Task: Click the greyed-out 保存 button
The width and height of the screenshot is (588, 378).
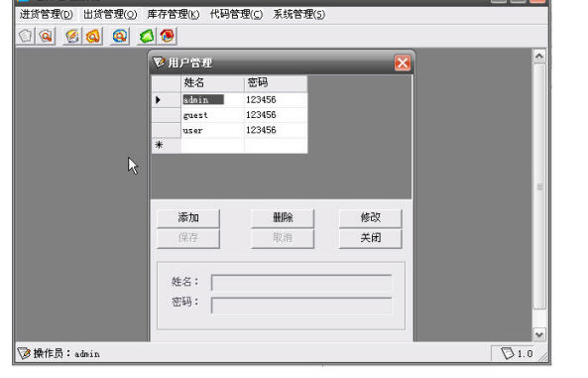Action: (x=188, y=238)
